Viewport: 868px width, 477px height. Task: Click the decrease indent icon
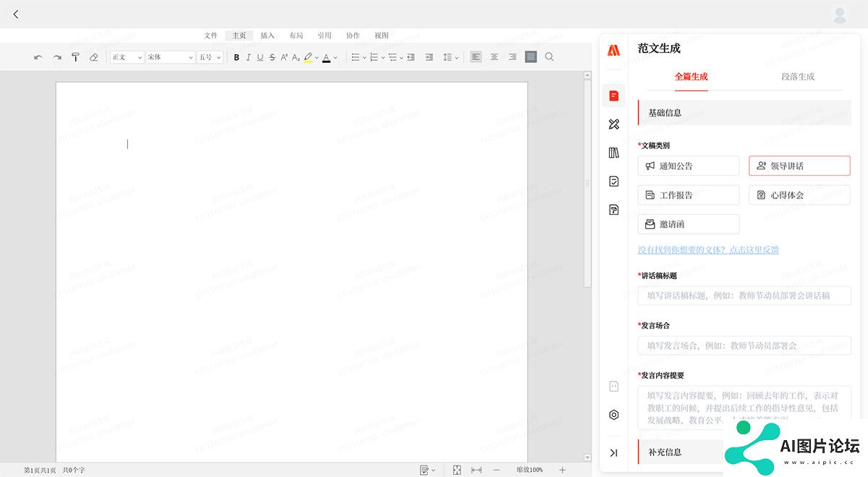pos(411,57)
